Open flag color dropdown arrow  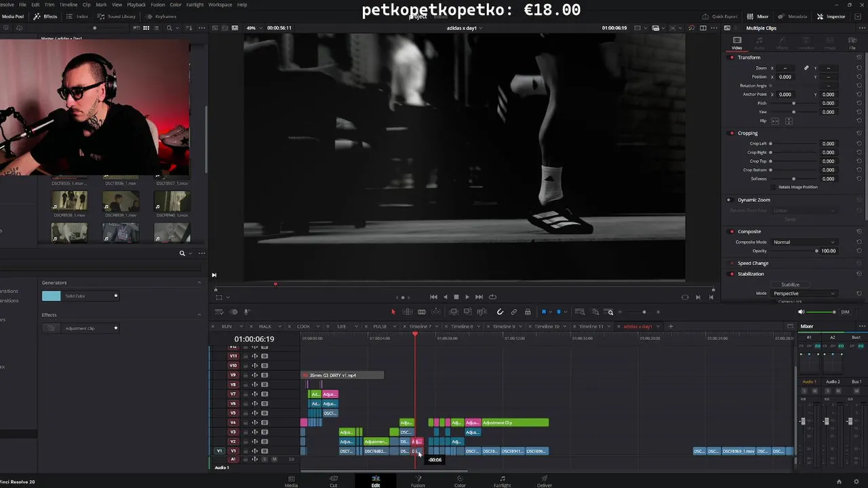tap(550, 312)
